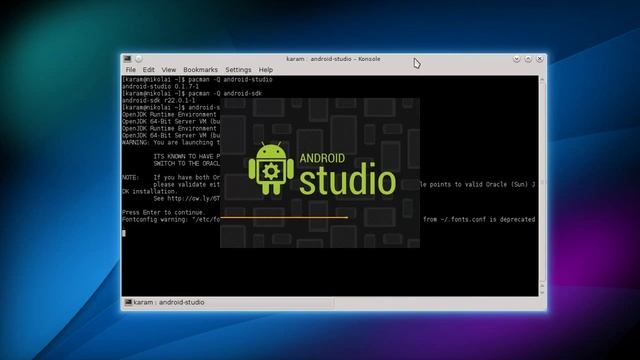This screenshot has width=640, height=360.
Task: Open the View menu
Action: (x=169, y=70)
